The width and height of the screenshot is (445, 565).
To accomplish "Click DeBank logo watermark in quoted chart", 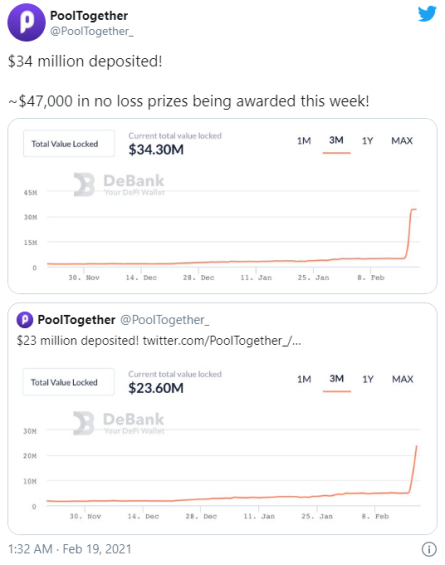I will pyautogui.click(x=119, y=423).
